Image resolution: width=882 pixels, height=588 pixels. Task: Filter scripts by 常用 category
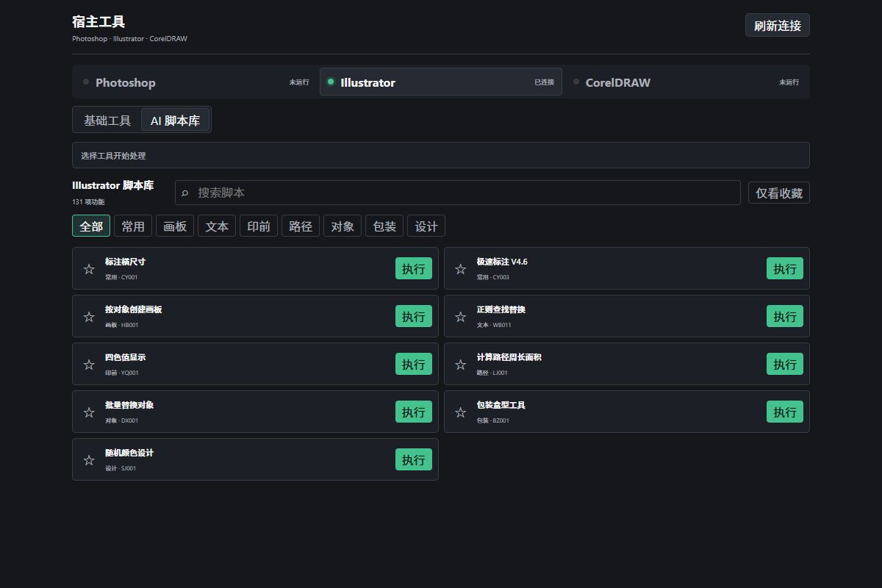click(x=133, y=226)
